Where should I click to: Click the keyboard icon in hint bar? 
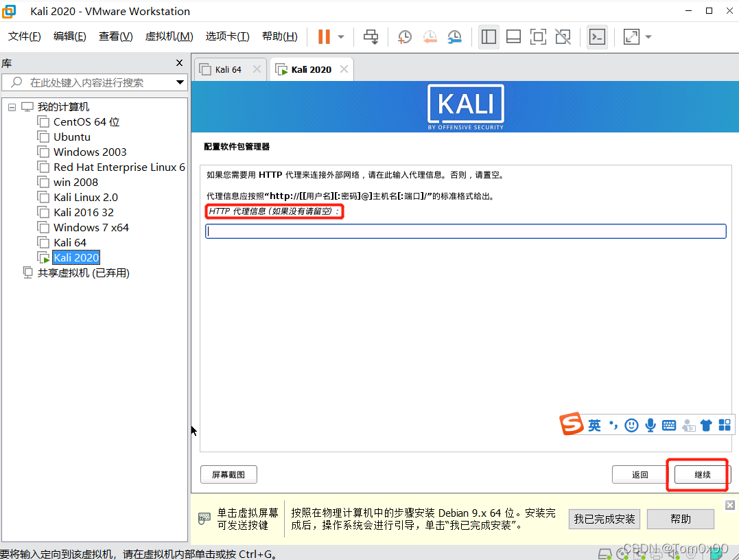[204, 519]
